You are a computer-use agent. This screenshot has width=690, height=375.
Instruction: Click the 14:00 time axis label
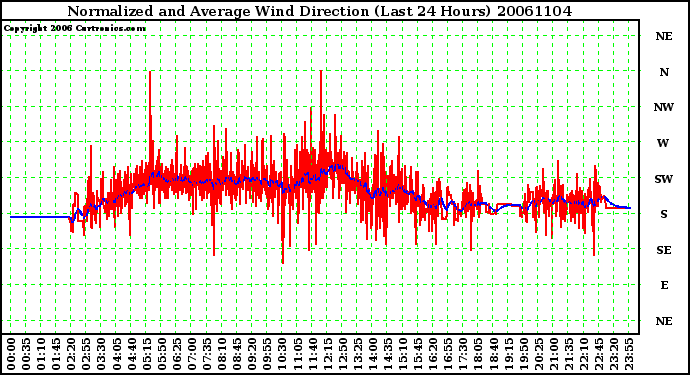pyautogui.click(x=373, y=354)
